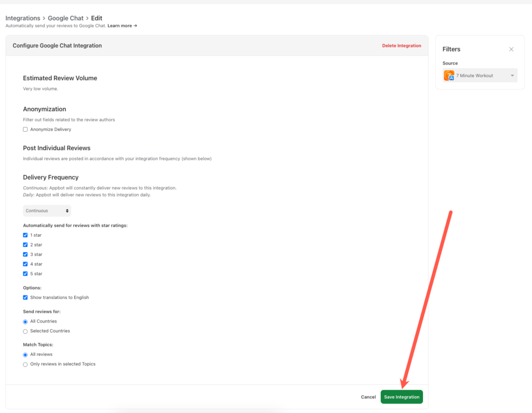
Task: Click the Delete Integration link
Action: coord(402,45)
